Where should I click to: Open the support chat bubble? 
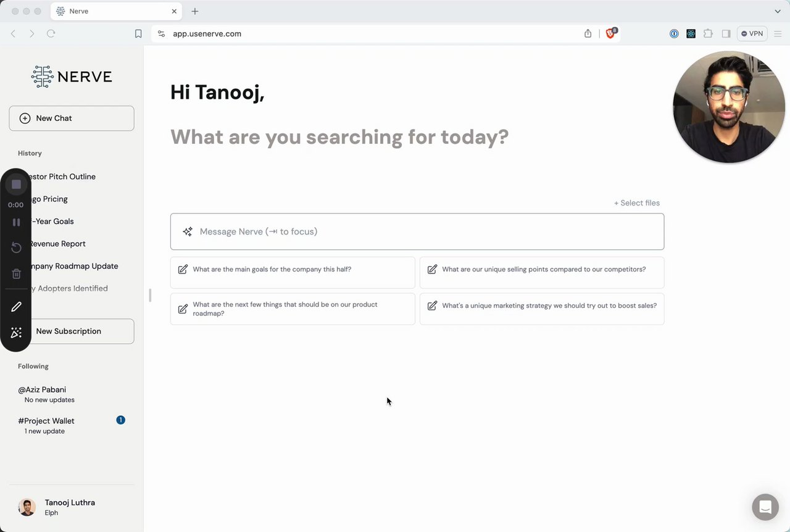click(x=765, y=507)
